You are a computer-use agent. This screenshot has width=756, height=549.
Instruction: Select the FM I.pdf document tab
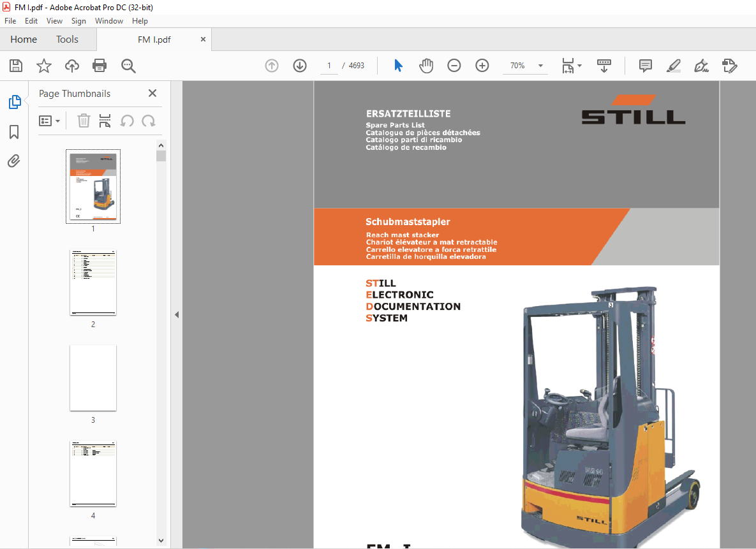tap(154, 40)
